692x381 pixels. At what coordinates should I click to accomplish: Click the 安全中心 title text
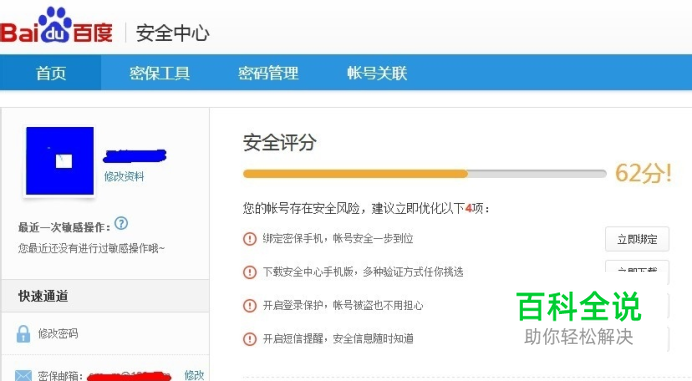tap(173, 33)
